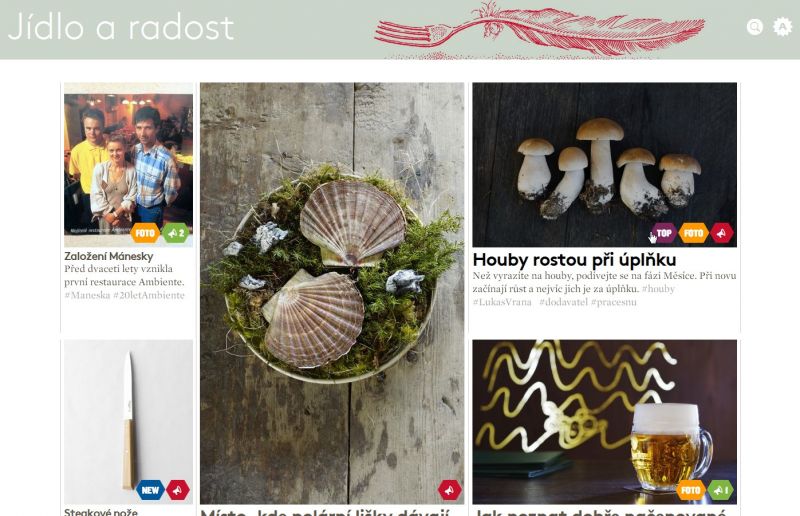Click the purple TOP badge on mushrooms photo
This screenshot has height=516, width=800.
tap(664, 233)
